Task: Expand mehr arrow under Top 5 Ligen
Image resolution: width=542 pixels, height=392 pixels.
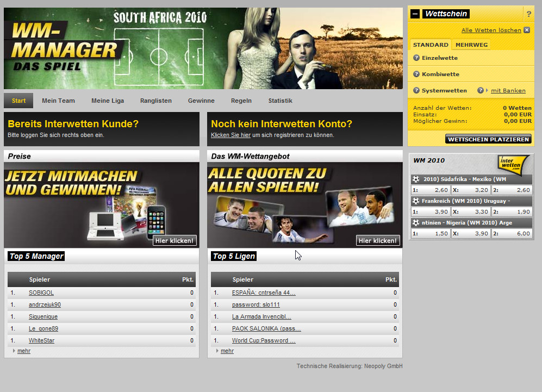Action: click(x=217, y=351)
